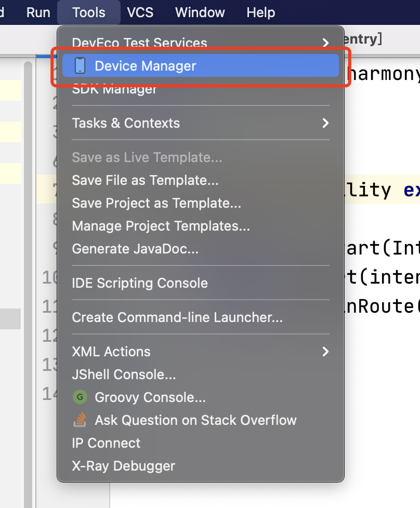Open the VCS menu

(x=140, y=12)
